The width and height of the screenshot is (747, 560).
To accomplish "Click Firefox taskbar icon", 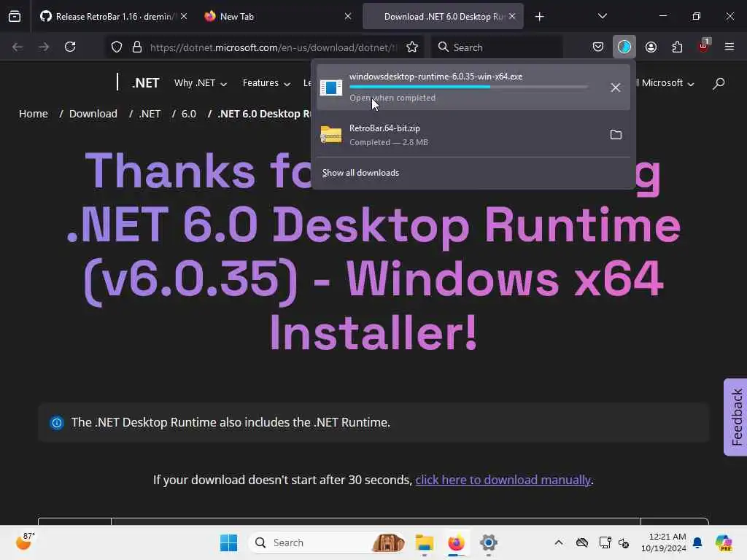I will [457, 542].
